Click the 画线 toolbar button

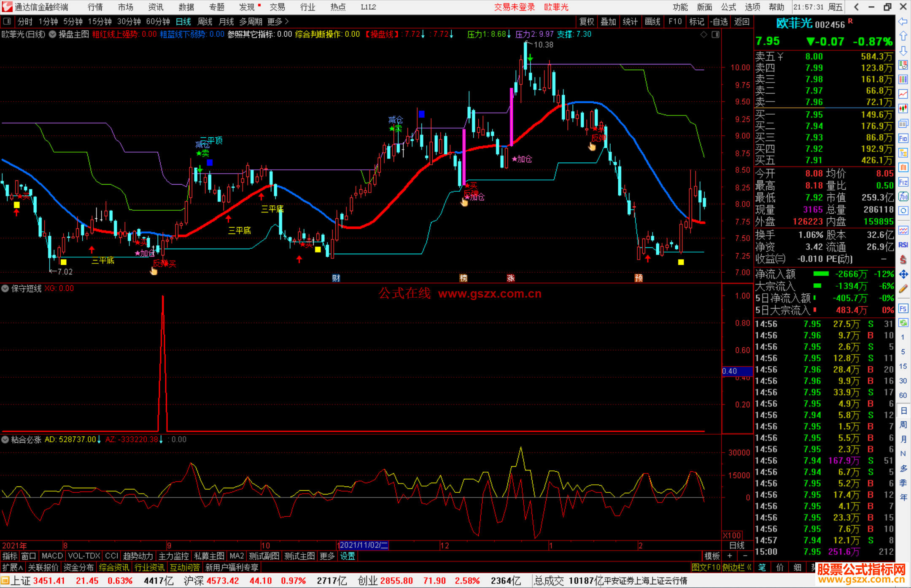652,21
